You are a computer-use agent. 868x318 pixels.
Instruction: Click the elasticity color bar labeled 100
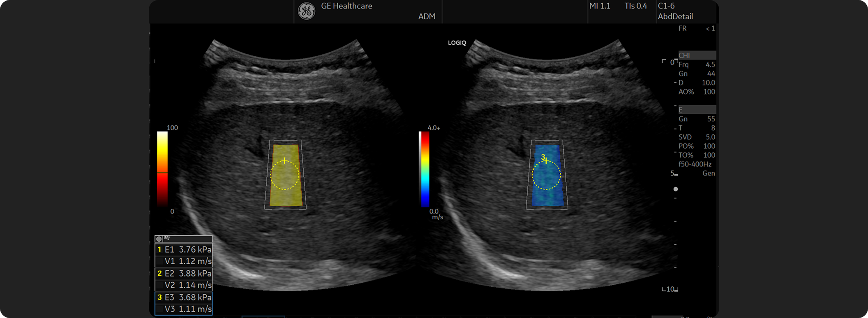click(162, 169)
